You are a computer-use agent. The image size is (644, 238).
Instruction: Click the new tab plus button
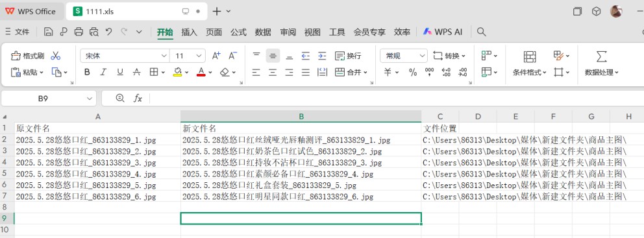point(217,12)
